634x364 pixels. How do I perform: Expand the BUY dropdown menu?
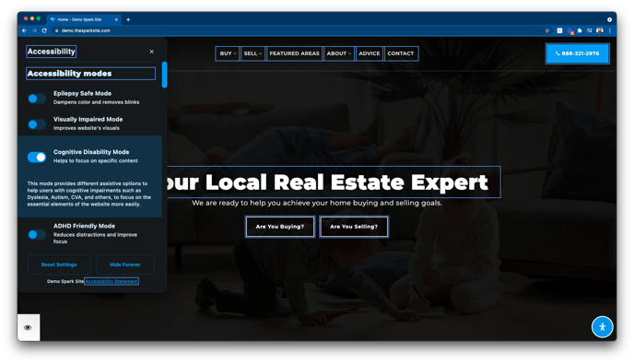click(x=228, y=53)
